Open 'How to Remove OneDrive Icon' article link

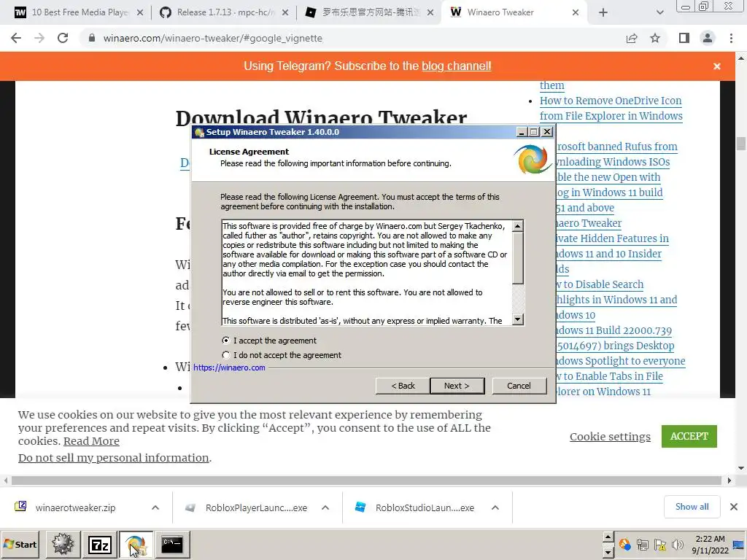[x=611, y=108]
